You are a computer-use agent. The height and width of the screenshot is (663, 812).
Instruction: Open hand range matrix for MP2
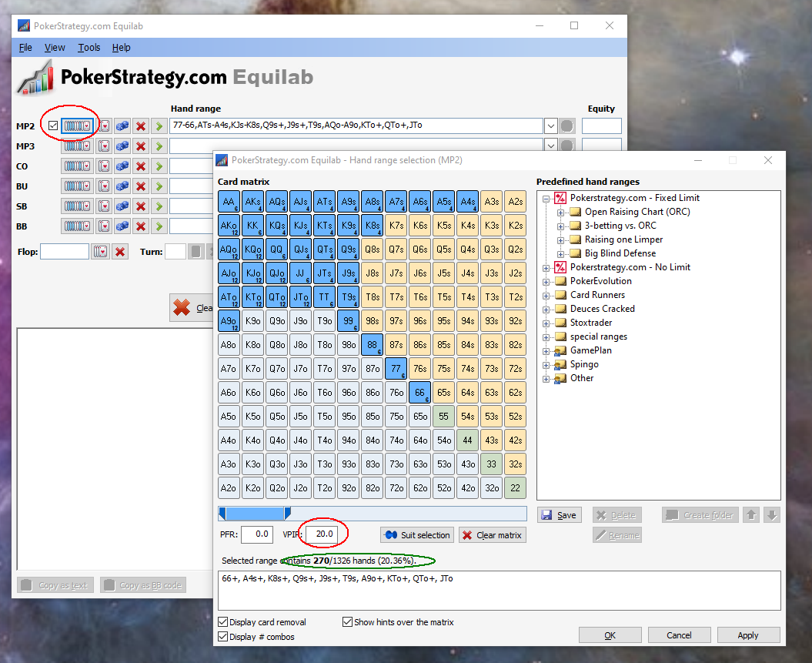tap(78, 126)
